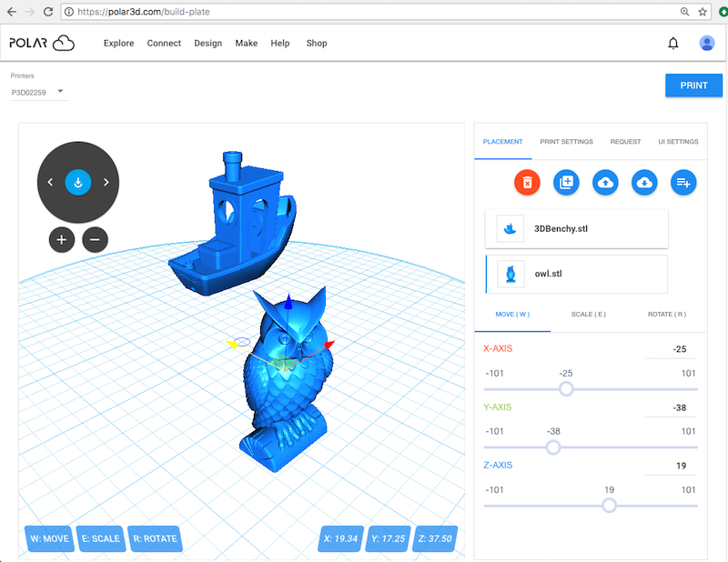Click the PRINT button

pos(693,85)
